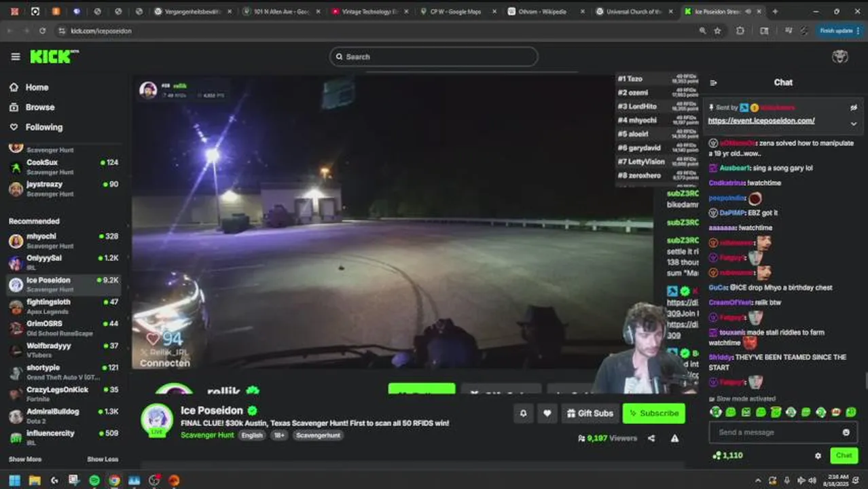Click the green Subscribe button
The height and width of the screenshot is (489, 868).
pos(653,413)
